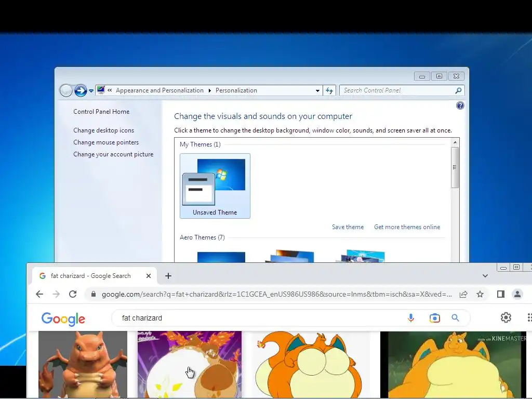532x399 pixels.
Task: Open the address bar history dropdown
Action: (317, 90)
